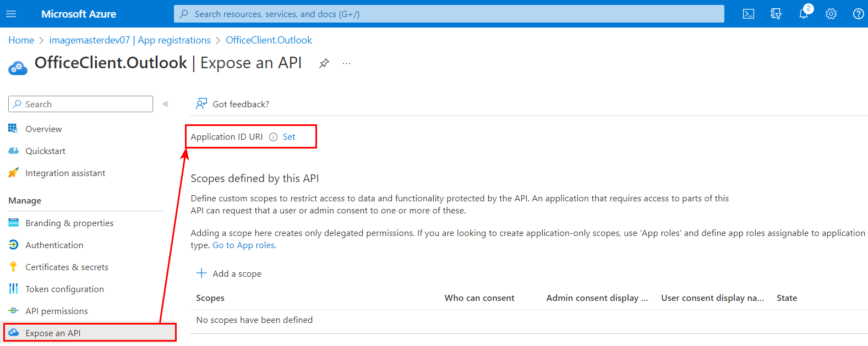Click the Integration assistant rocket icon
This screenshot has height=346, width=868.
(13, 173)
